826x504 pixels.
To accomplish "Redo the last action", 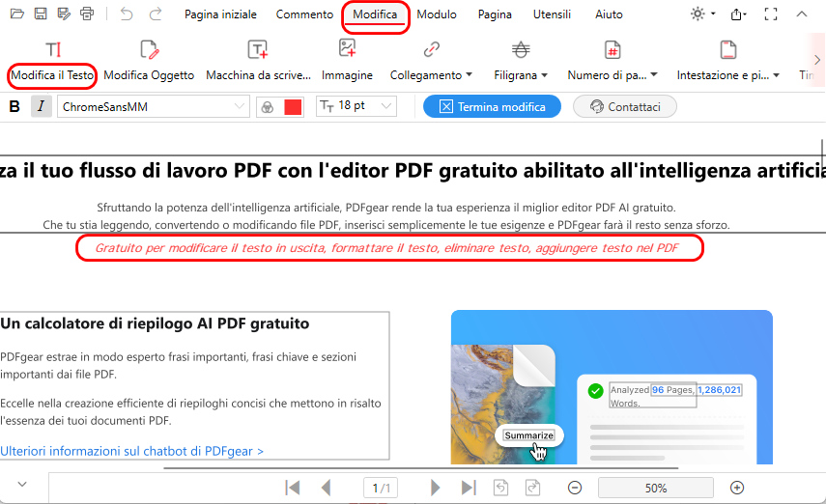I will [x=156, y=14].
